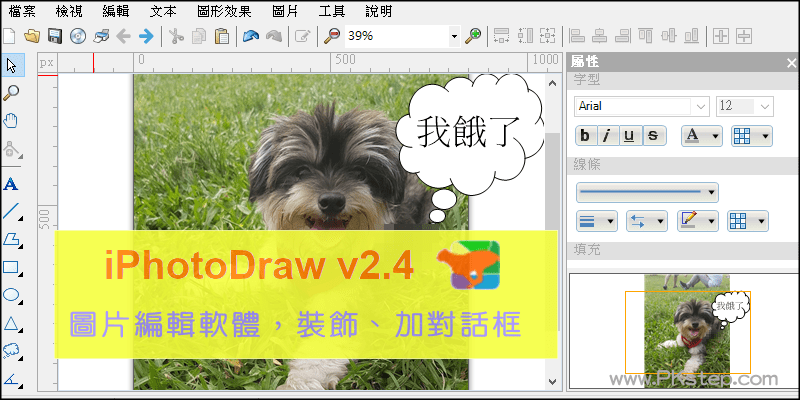
Task: Select the cloud callout bubble tool
Action: [x=11, y=351]
